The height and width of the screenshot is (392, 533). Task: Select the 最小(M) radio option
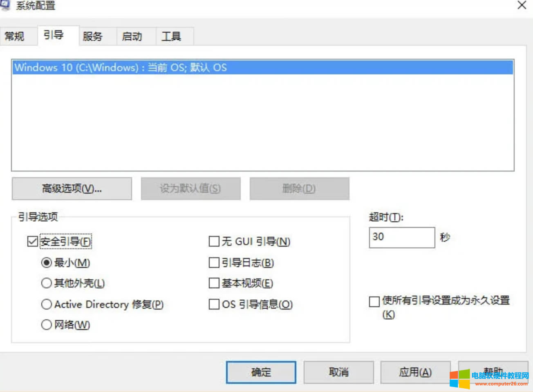pos(47,263)
